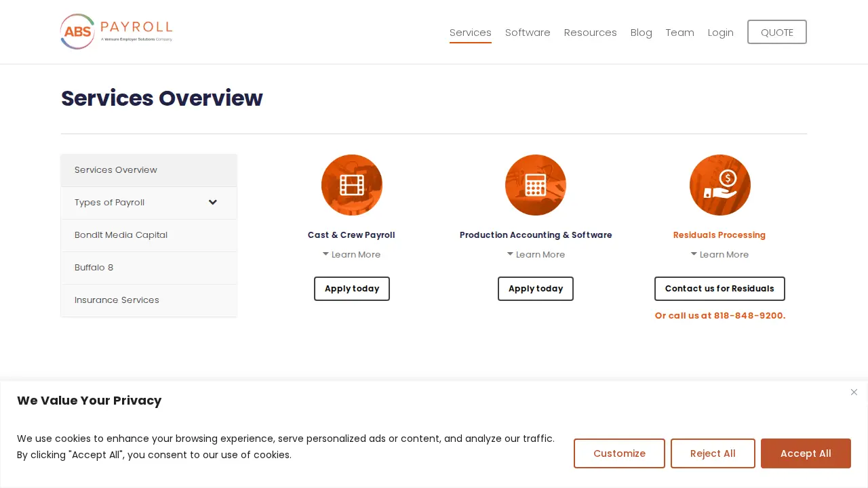Expand the Types of Payroll submenu chevron

click(213, 203)
